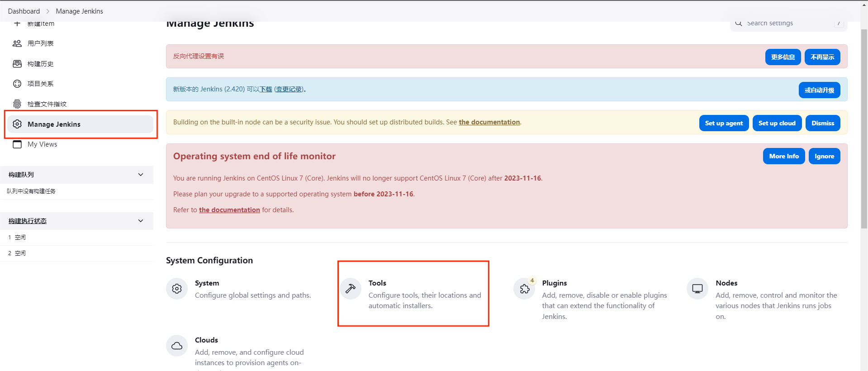
Task: Click the users list people icon
Action: point(17,43)
